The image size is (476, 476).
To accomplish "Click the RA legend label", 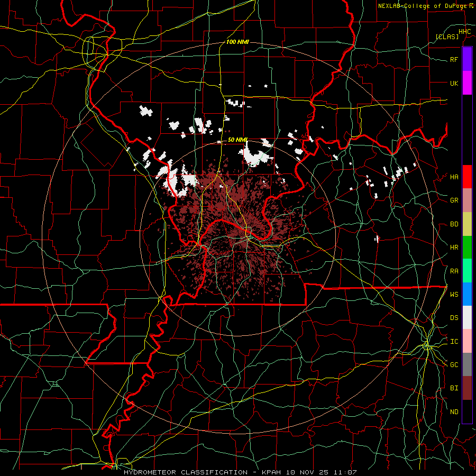I will point(454,271).
